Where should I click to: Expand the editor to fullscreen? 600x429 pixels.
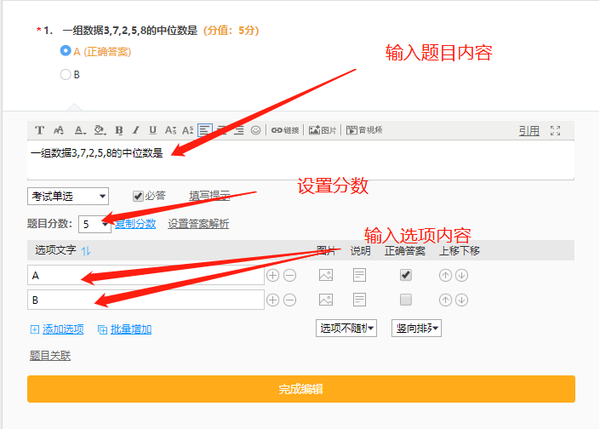click(555, 130)
